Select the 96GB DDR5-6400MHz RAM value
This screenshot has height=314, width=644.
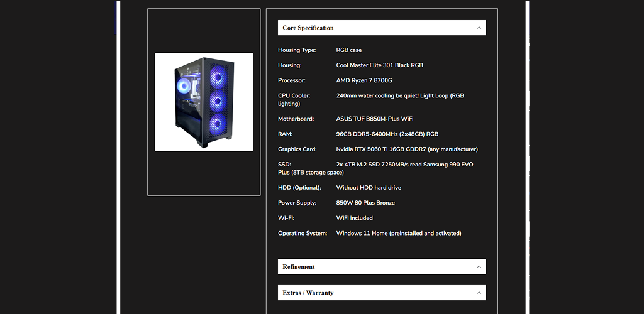click(x=387, y=134)
